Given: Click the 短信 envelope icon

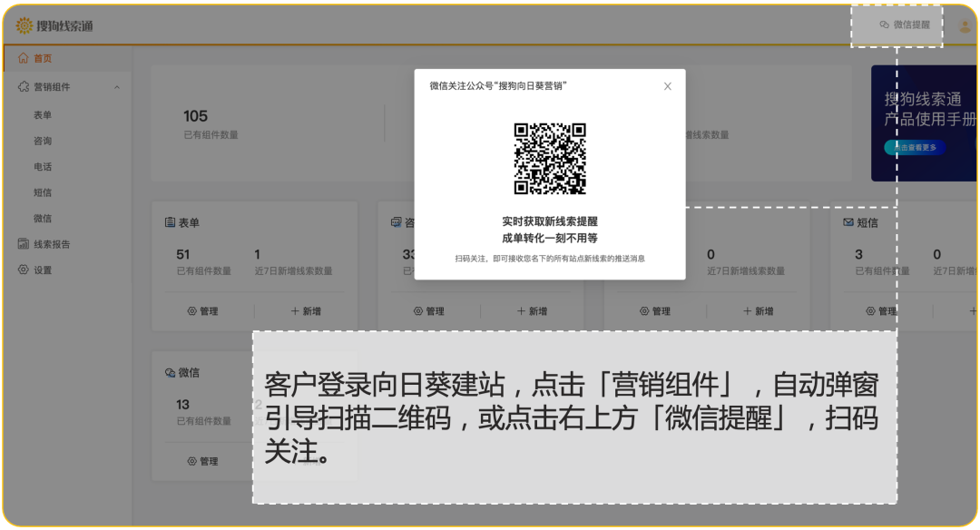Looking at the screenshot, I should [x=848, y=221].
